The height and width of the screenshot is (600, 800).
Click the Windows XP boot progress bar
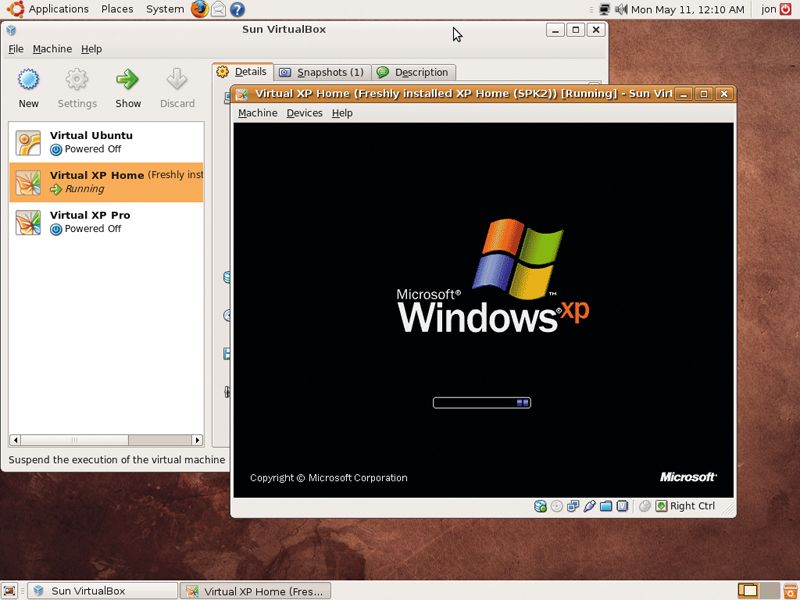point(481,403)
